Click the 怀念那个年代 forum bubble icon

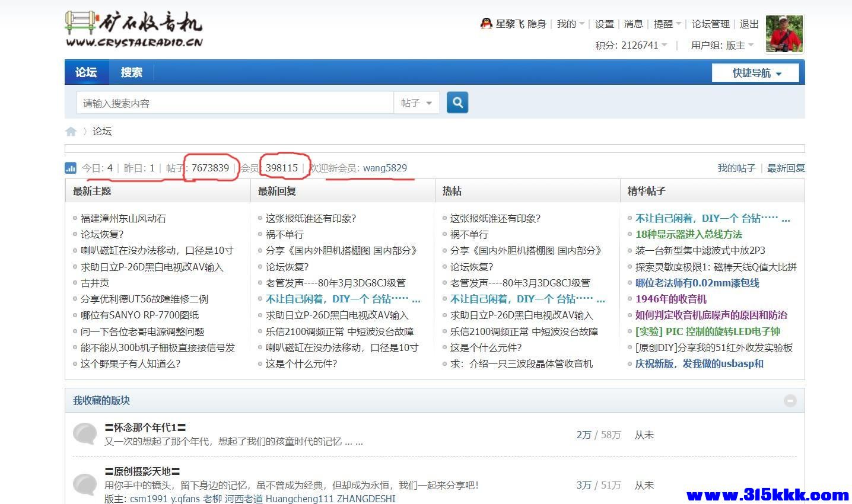[x=85, y=434]
